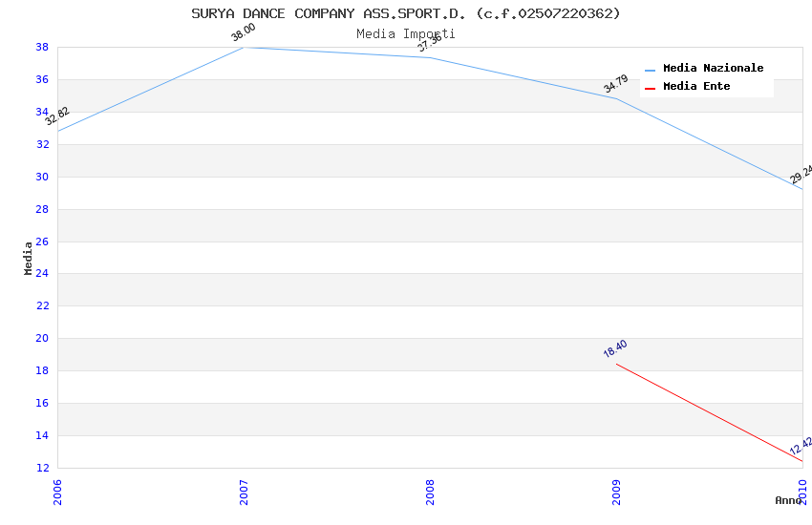Click the 18 y-axis tick label

pyautogui.click(x=42, y=371)
